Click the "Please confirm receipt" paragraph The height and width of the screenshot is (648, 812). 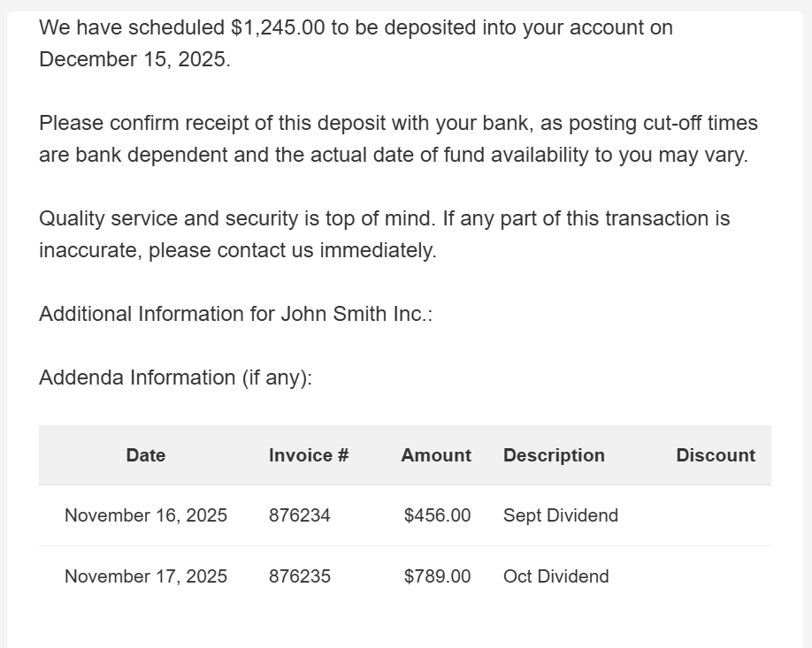click(398, 139)
